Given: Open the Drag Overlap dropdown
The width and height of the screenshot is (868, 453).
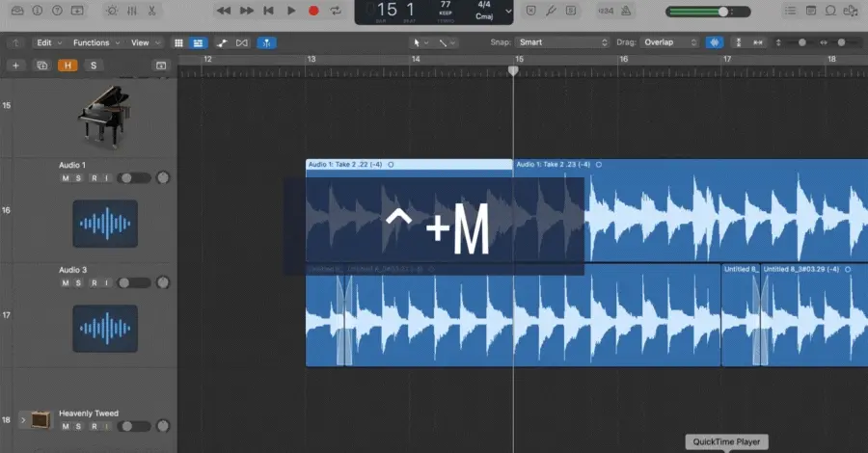Looking at the screenshot, I should [668, 42].
